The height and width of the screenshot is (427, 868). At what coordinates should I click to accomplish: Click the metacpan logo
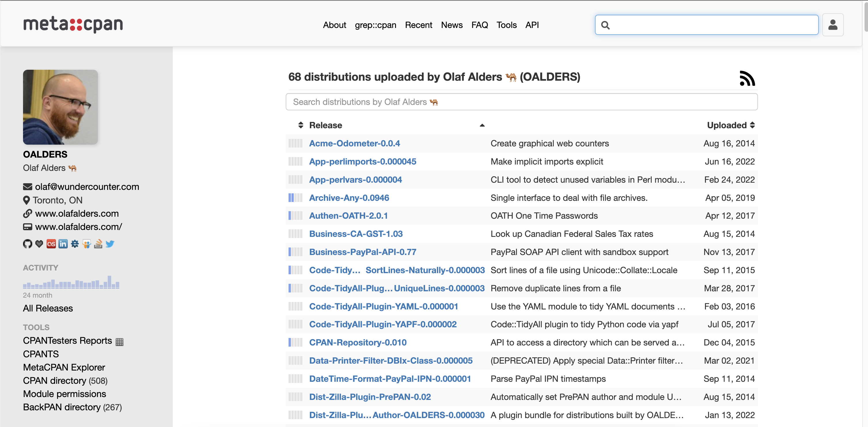point(73,24)
